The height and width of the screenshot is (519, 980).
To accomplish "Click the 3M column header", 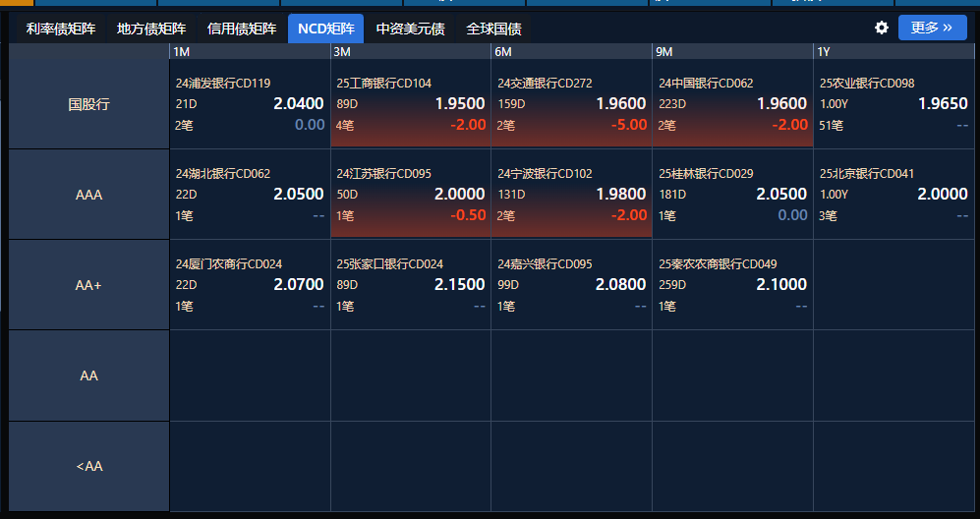I will [411, 51].
